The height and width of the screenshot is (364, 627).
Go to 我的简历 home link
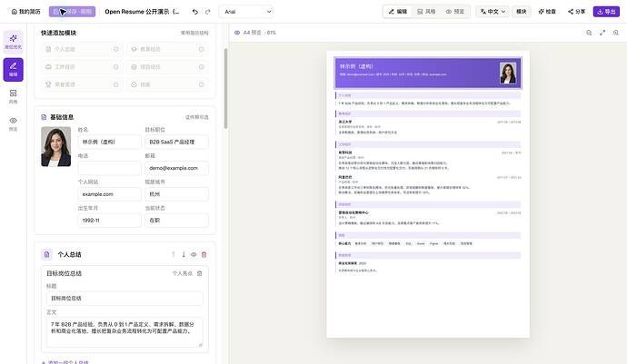point(25,12)
